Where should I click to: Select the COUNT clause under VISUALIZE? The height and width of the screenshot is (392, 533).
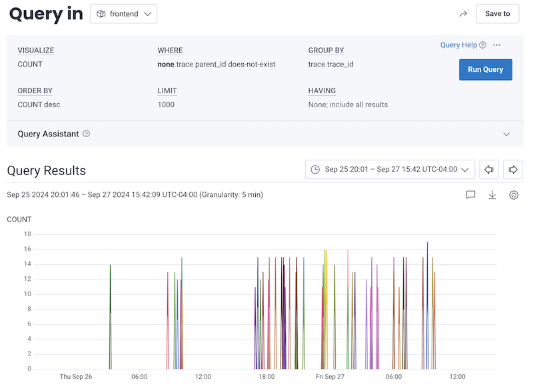pyautogui.click(x=31, y=64)
